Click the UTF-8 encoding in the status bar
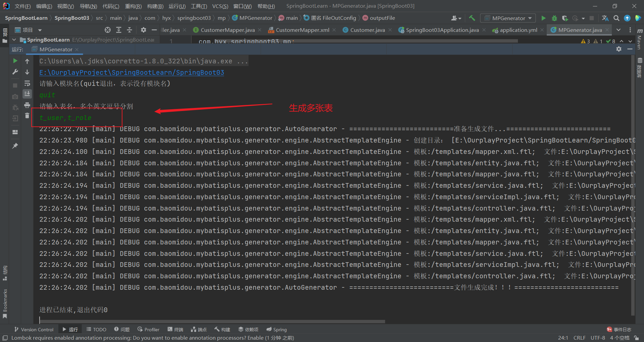The height and width of the screenshot is (342, 644). coord(598,338)
